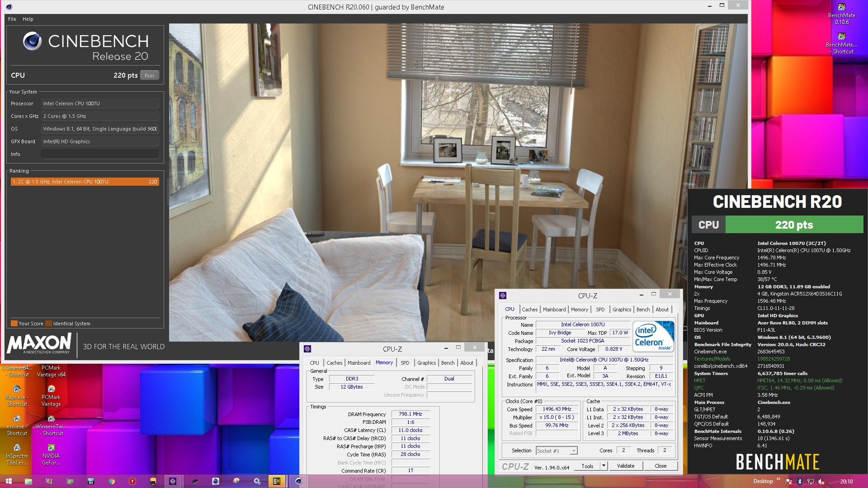
Task: Click the Multiplier value x 15.0 in CPU-Z
Action: pos(557,417)
